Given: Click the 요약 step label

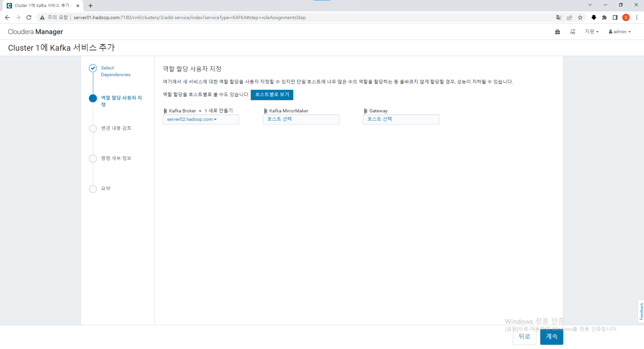Looking at the screenshot, I should 106,189.
